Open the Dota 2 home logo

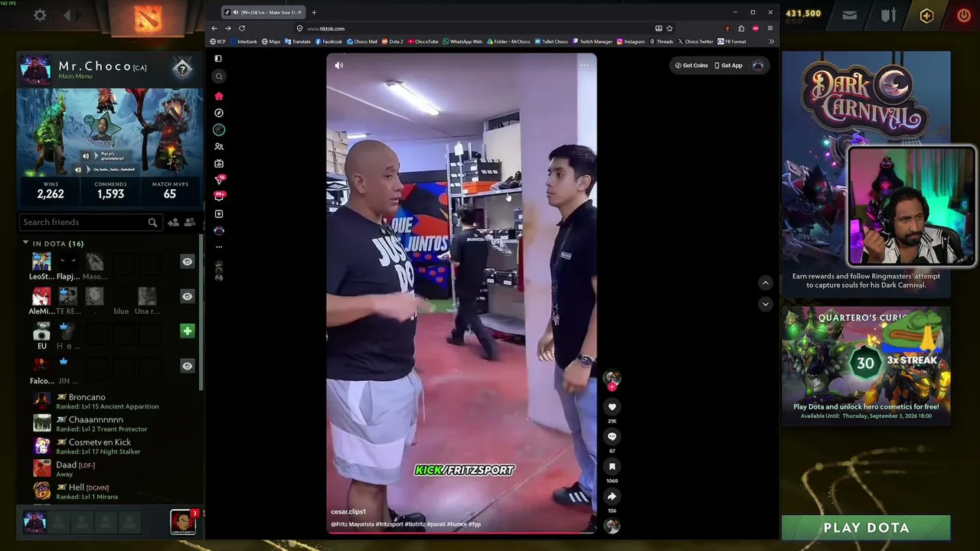[148, 18]
